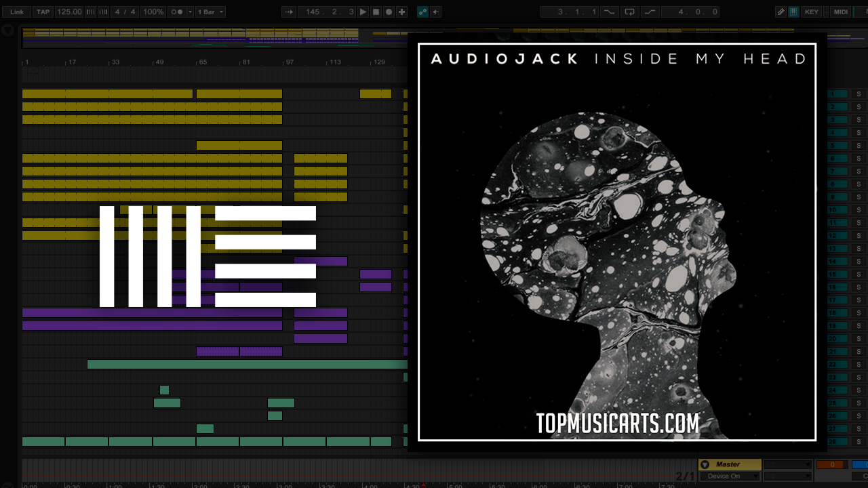Click bar 129 on beat ruler
Screen dimensions: 868x488
pos(378,62)
